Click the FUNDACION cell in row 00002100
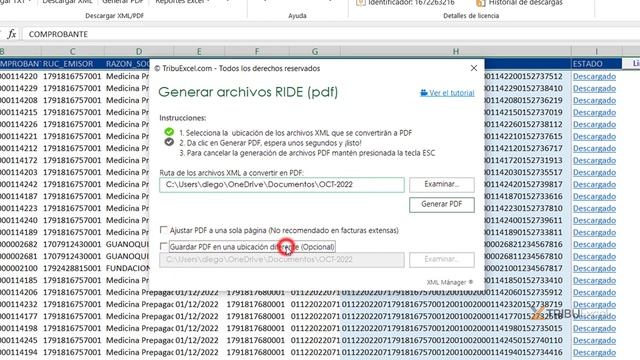The height and width of the screenshot is (360, 640). 128,269
